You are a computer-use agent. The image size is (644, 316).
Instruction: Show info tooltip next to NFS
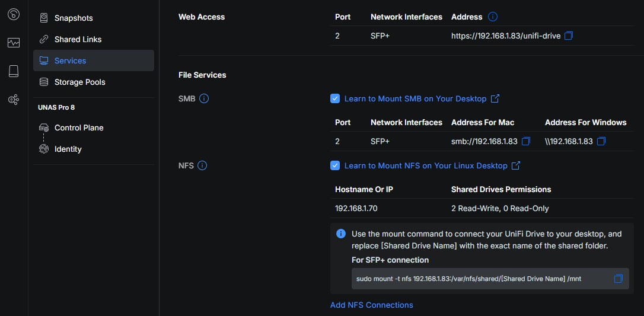pos(202,166)
